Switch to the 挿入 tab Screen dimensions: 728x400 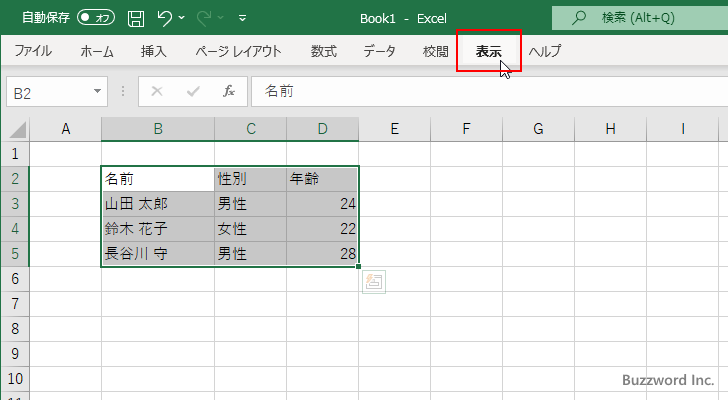pos(154,51)
